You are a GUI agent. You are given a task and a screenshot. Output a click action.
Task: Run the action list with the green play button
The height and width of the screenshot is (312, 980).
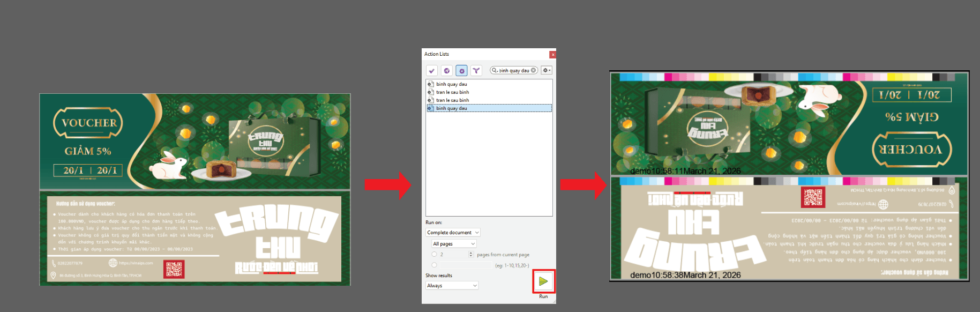[543, 281]
